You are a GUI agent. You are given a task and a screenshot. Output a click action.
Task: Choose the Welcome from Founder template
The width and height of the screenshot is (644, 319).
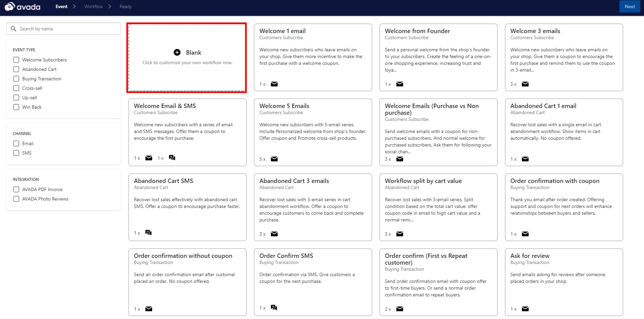pyautogui.click(x=438, y=57)
